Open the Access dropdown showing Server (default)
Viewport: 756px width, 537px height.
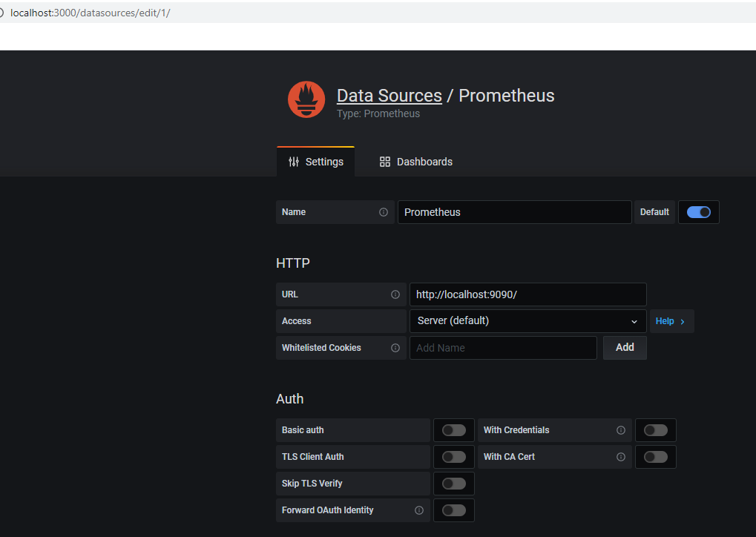coord(527,321)
